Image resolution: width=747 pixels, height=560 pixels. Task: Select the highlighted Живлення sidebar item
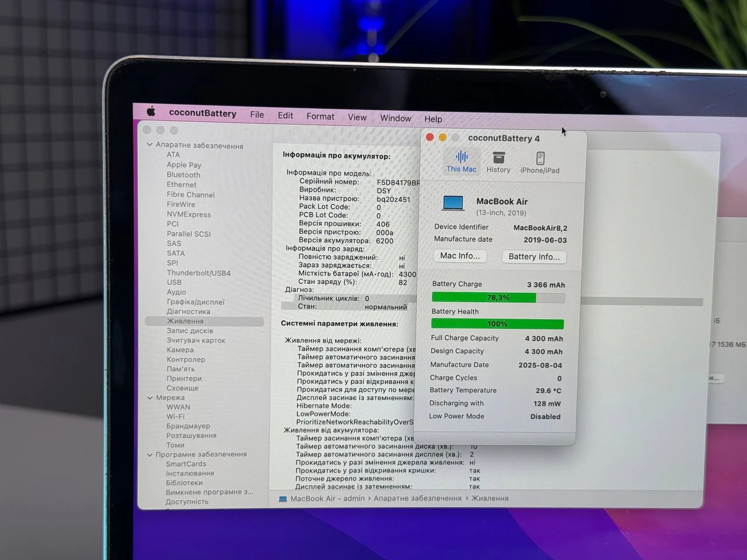(x=204, y=321)
